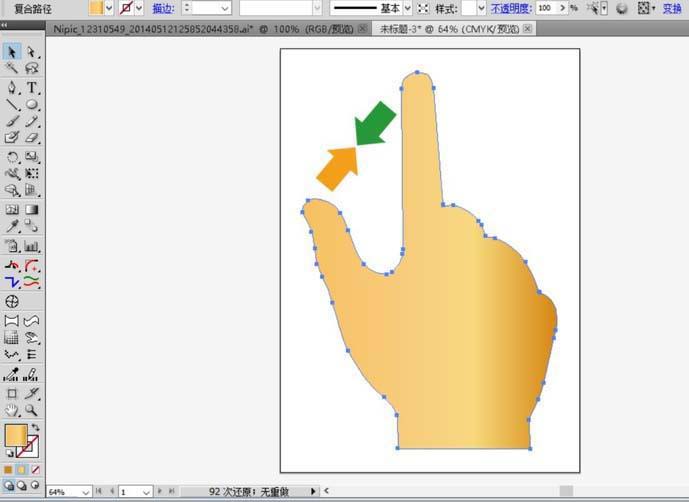689x502 pixels.
Task: Select the Pen tool
Action: [x=12, y=87]
